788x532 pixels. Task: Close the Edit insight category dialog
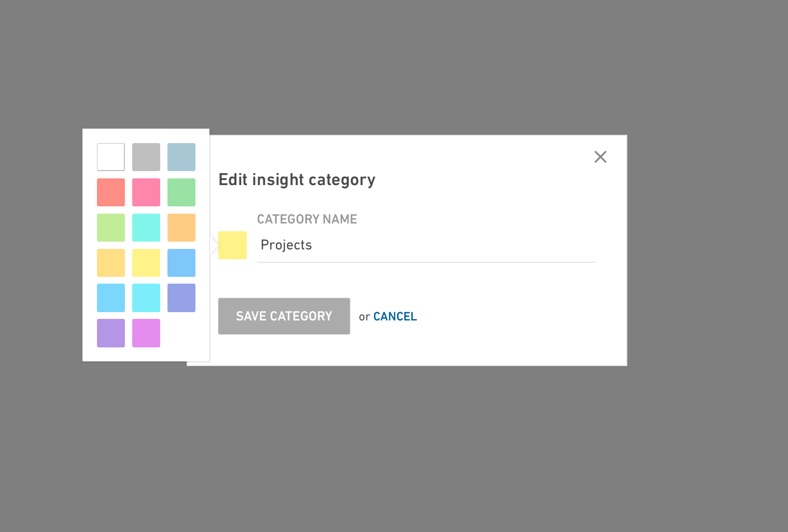click(x=600, y=157)
